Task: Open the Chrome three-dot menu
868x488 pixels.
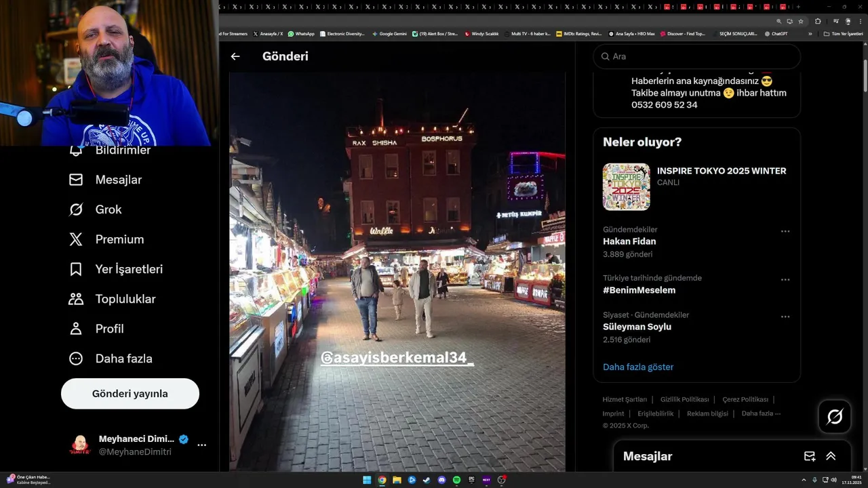Action: (x=861, y=21)
